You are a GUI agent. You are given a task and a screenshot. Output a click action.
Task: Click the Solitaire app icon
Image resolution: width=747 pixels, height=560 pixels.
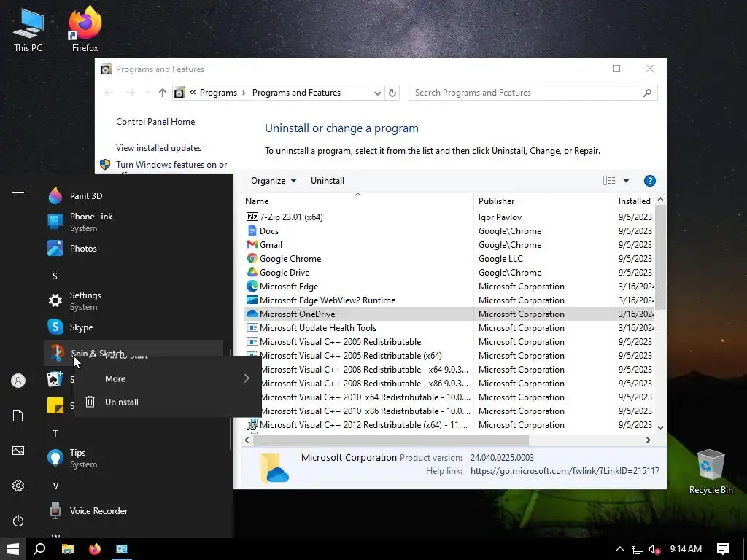point(55,379)
